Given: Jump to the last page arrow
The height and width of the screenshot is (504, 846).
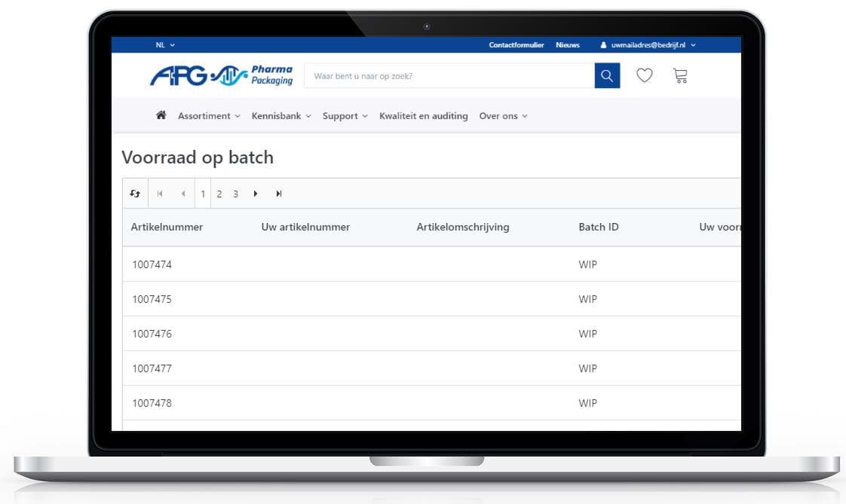Looking at the screenshot, I should (279, 194).
